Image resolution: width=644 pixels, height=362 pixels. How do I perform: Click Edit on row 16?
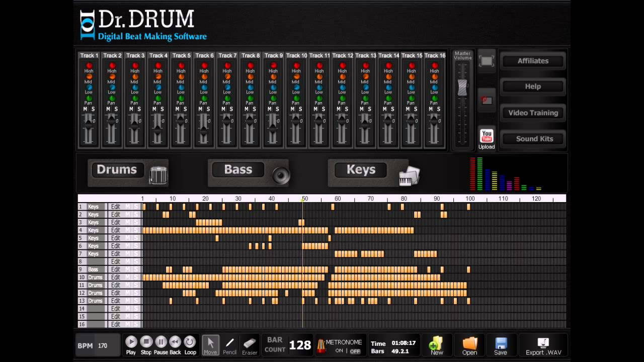pos(116,324)
